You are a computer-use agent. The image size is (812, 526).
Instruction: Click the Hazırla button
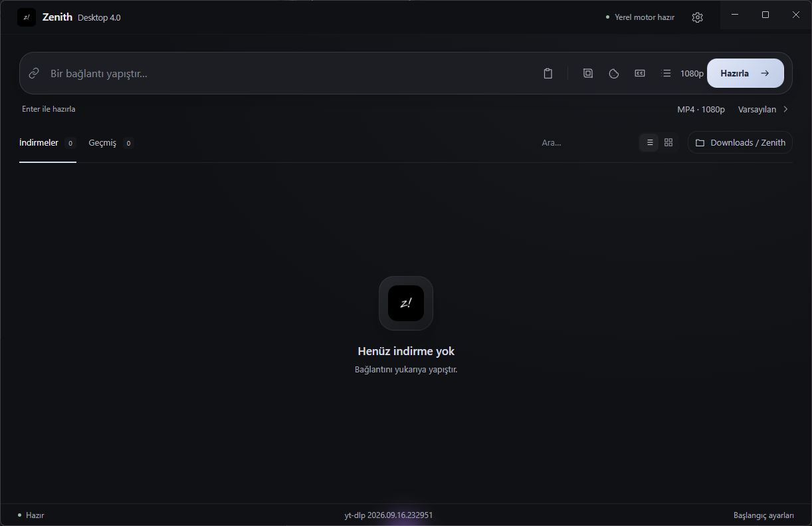(x=746, y=73)
